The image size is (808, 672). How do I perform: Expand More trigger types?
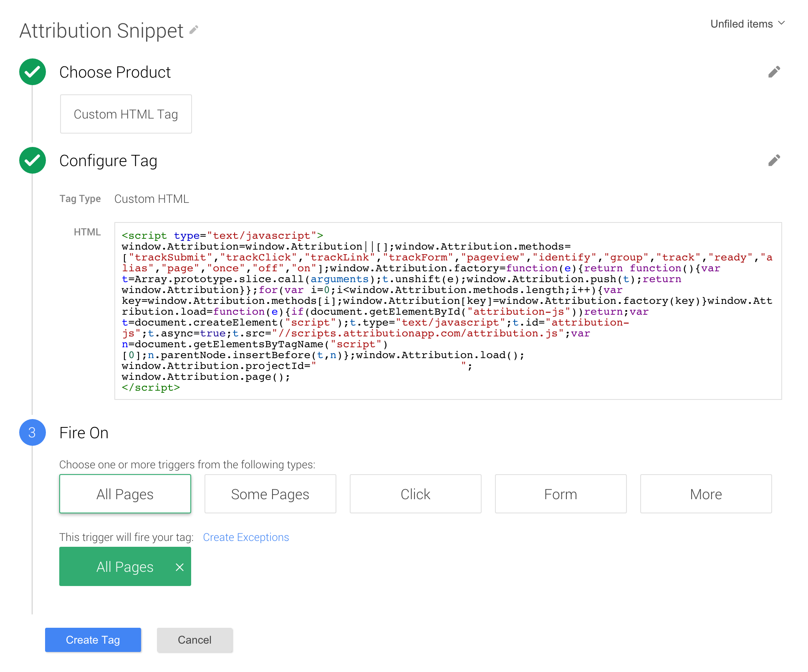pyautogui.click(x=706, y=494)
